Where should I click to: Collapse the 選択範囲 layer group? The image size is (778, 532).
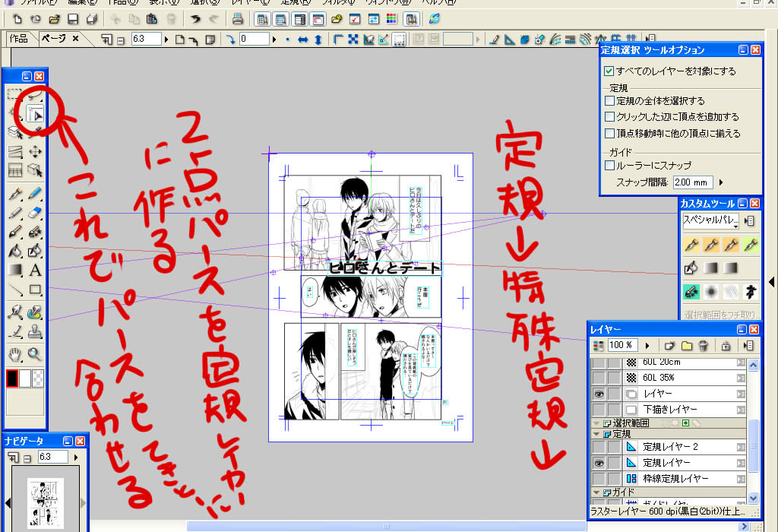point(596,423)
